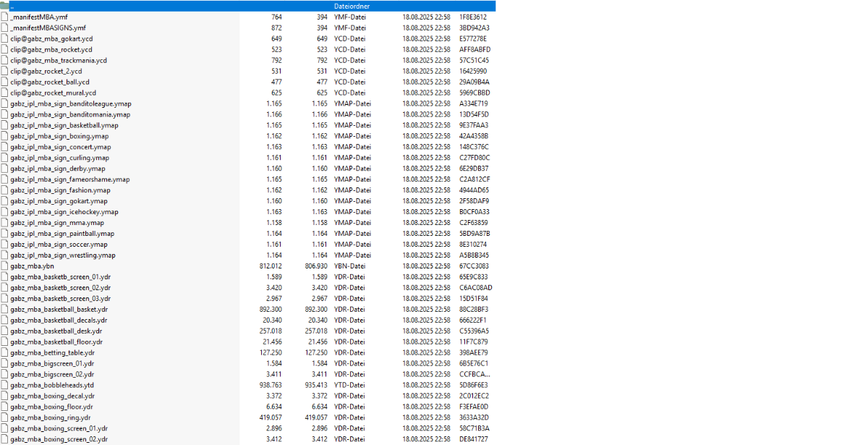
Task: Click the icon of gabz_mba_bobbleheads.ytd
Action: 5,386
